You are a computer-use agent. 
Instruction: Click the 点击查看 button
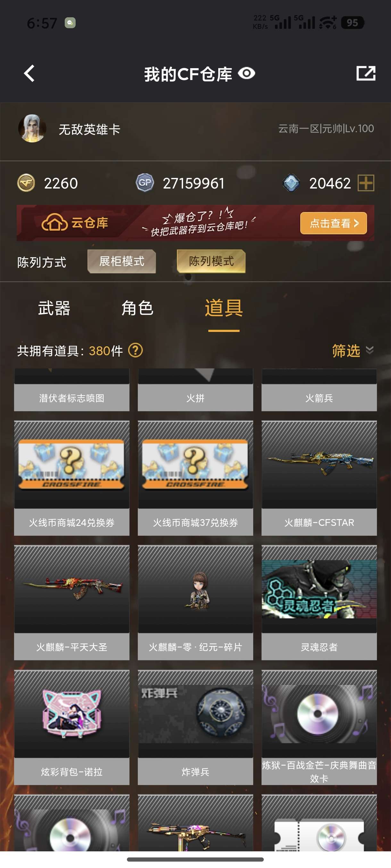[x=333, y=223]
